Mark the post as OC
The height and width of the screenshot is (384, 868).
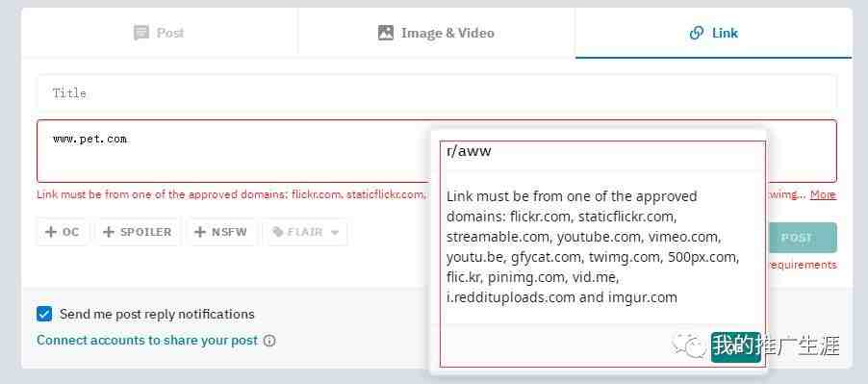tap(63, 232)
